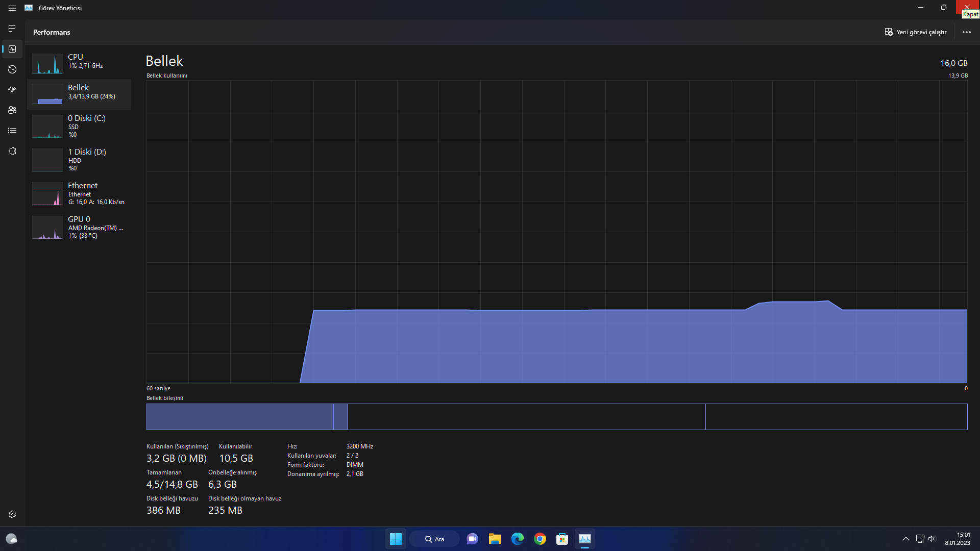The height and width of the screenshot is (551, 980).
Task: Launch Google Chrome from taskbar
Action: pos(540,539)
